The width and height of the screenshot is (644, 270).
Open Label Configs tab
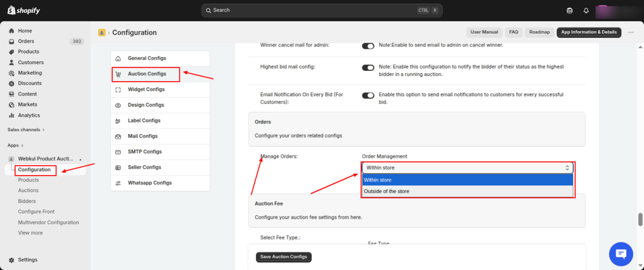tap(160, 121)
